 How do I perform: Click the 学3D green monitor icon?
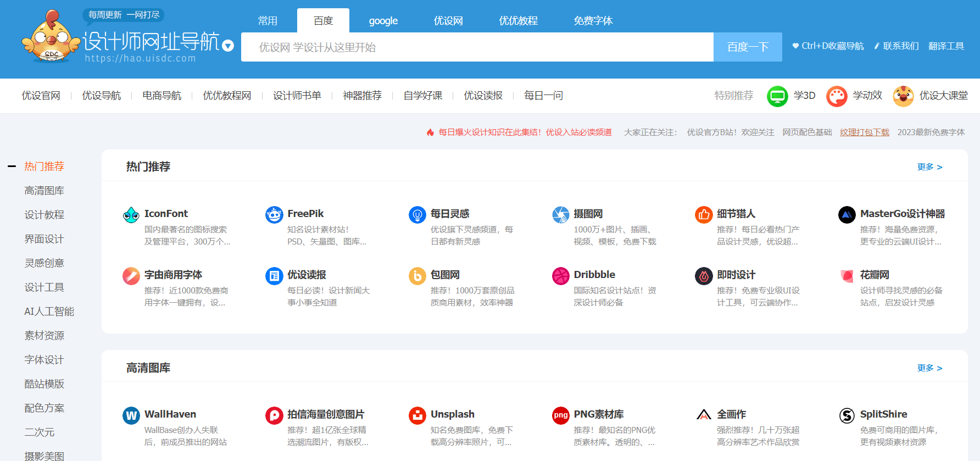[777, 96]
